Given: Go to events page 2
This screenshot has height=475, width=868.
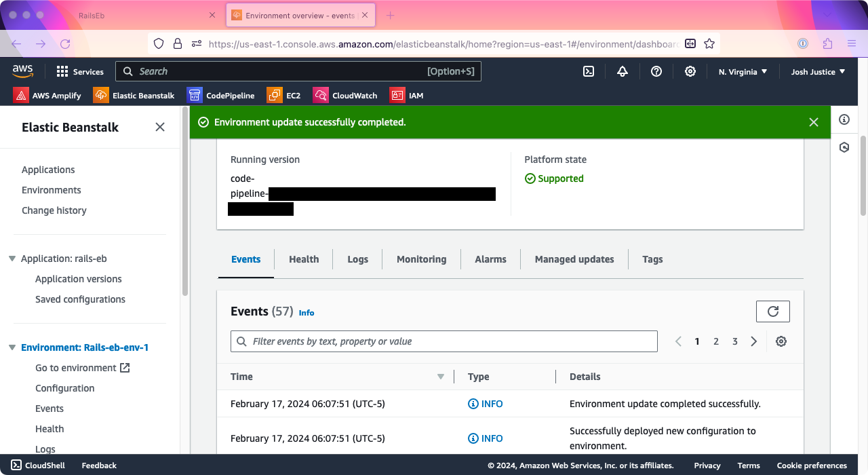Looking at the screenshot, I should (716, 341).
